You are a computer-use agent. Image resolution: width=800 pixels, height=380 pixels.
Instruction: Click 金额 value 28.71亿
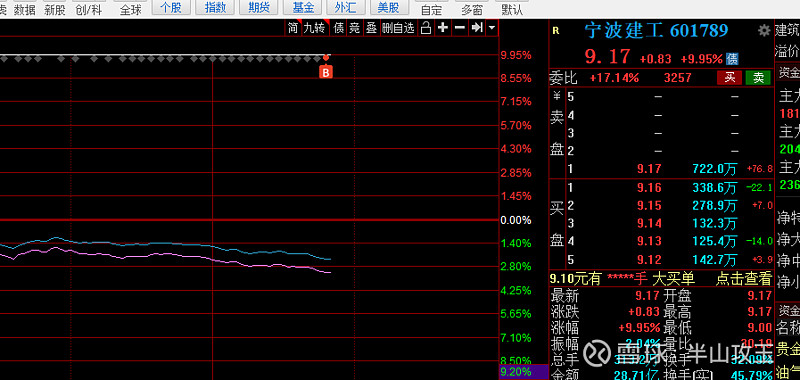coord(637,375)
